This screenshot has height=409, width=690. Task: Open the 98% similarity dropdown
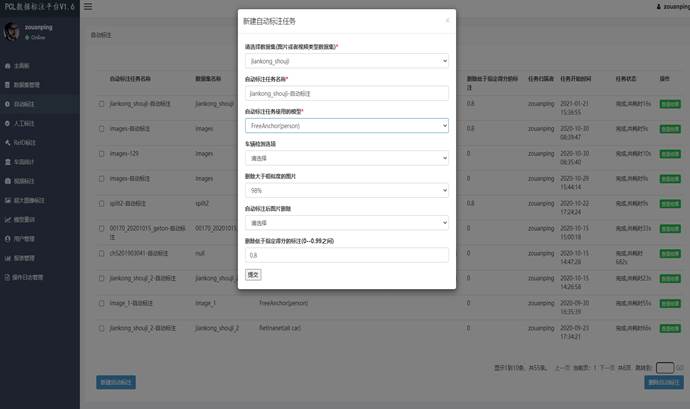click(346, 190)
